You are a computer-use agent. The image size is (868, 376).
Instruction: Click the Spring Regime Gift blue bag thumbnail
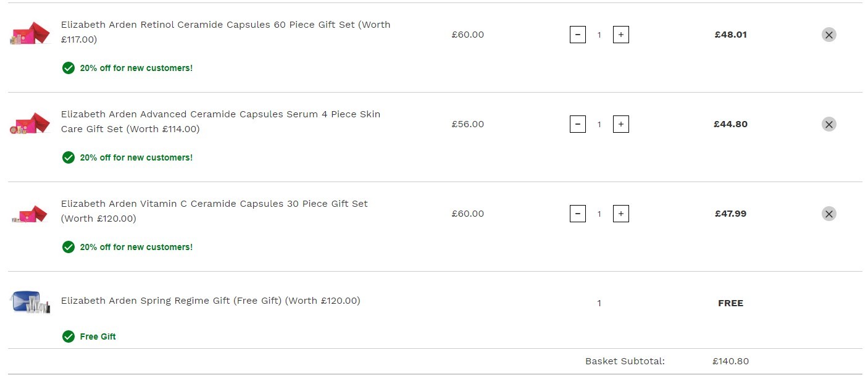30,303
